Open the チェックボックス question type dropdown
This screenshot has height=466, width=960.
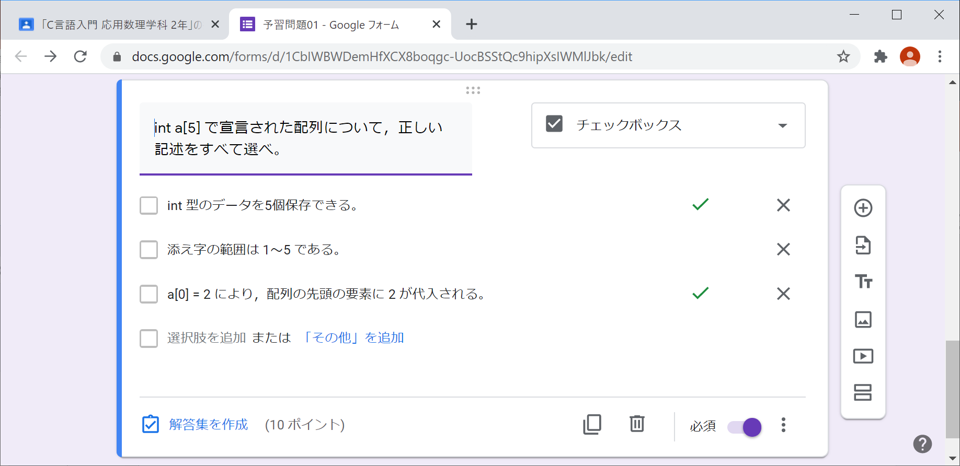(668, 125)
